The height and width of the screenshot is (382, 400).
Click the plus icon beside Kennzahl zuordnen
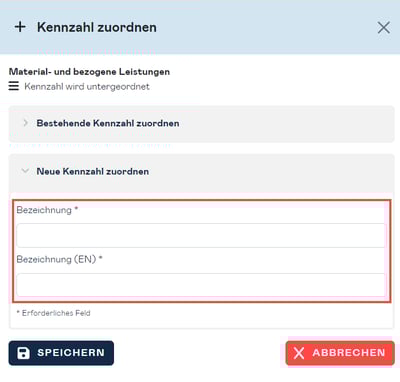coord(20,27)
